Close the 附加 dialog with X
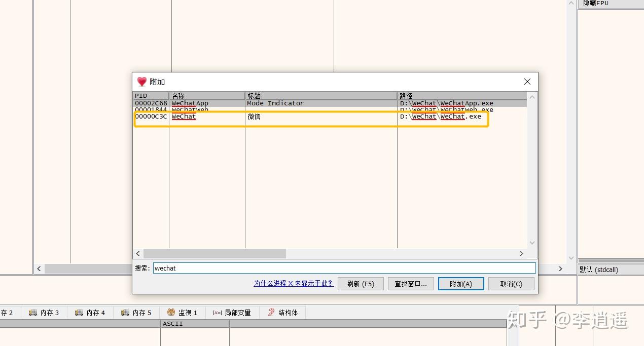 [x=527, y=82]
